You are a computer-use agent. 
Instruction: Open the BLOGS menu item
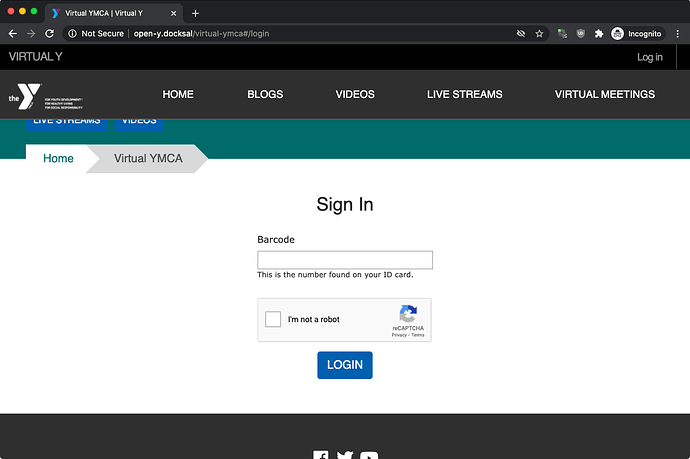[x=265, y=94]
